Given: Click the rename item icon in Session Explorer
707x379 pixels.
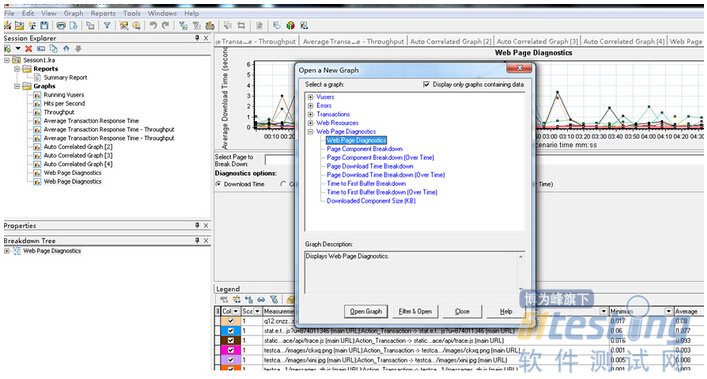Looking at the screenshot, I should point(41,49).
